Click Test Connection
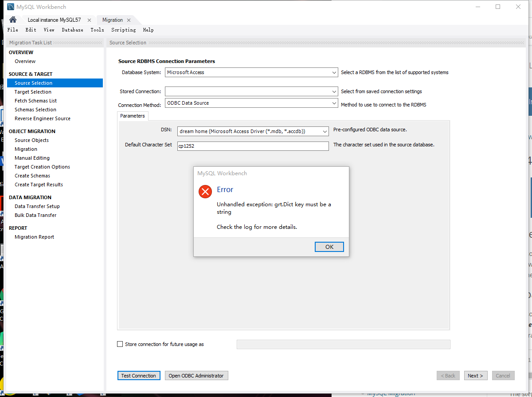 click(x=139, y=375)
